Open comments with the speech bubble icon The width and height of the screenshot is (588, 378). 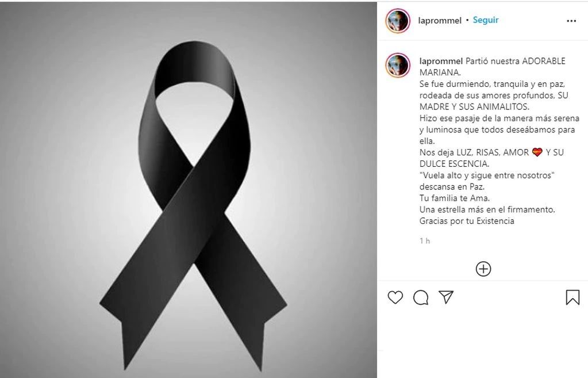click(421, 297)
